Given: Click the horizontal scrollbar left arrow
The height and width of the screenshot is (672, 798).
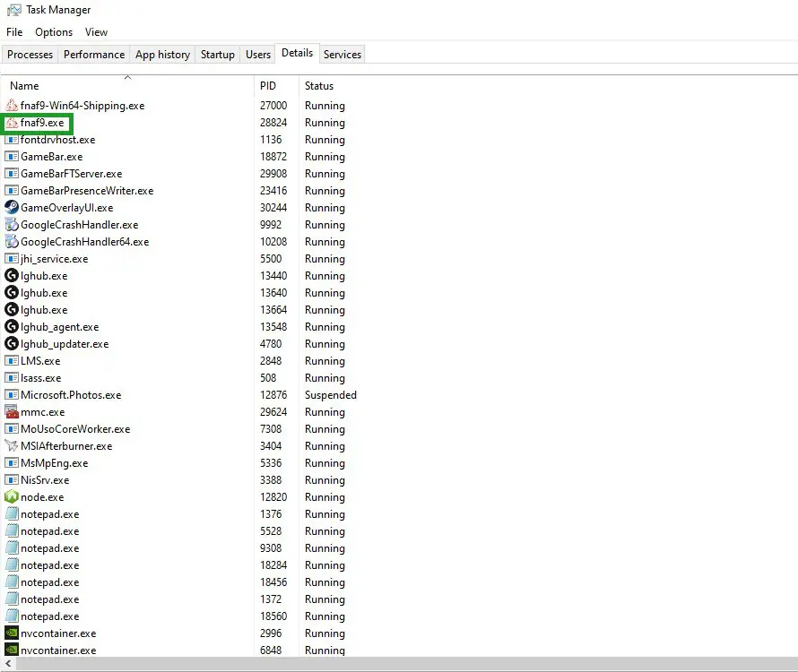Looking at the screenshot, I should pyautogui.click(x=8, y=663).
